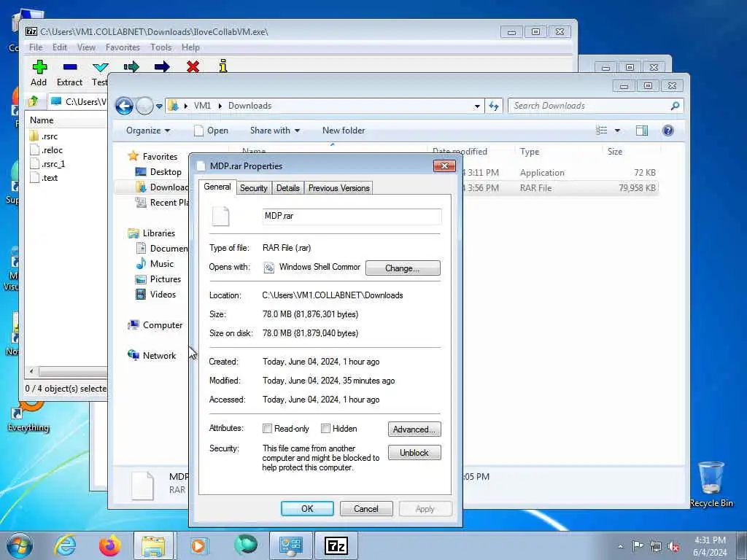The image size is (747, 560).
Task: Click the 7-Zip Delete red X icon
Action: point(193,66)
